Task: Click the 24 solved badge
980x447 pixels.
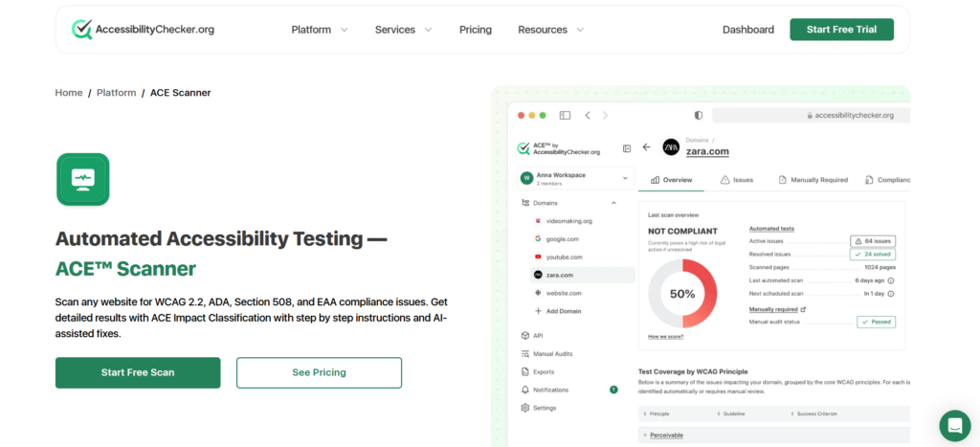Action: [873, 255]
